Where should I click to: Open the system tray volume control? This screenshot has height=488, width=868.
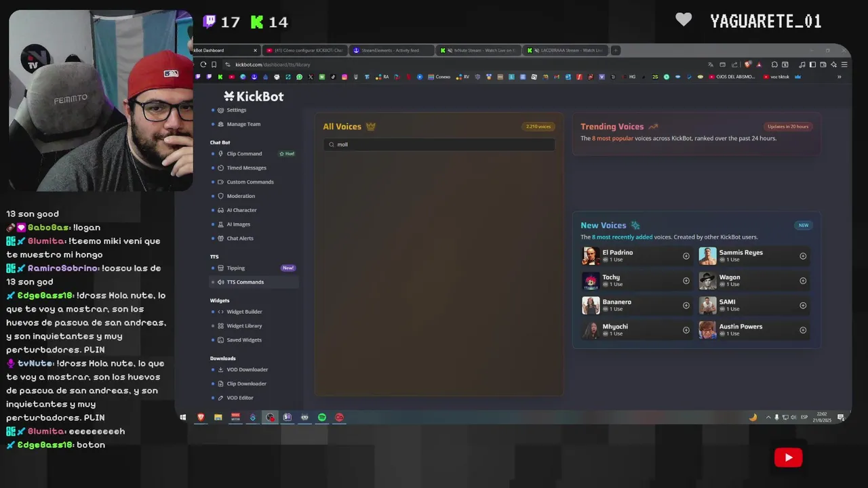pyautogui.click(x=793, y=418)
